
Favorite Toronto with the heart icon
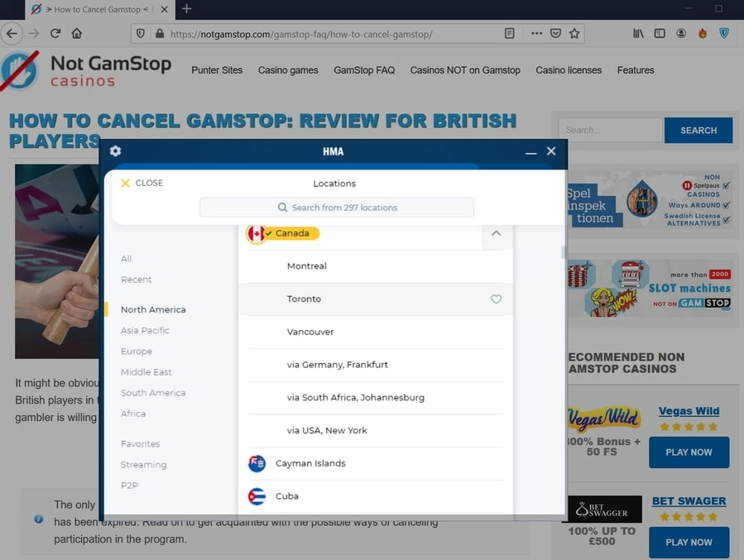(496, 299)
